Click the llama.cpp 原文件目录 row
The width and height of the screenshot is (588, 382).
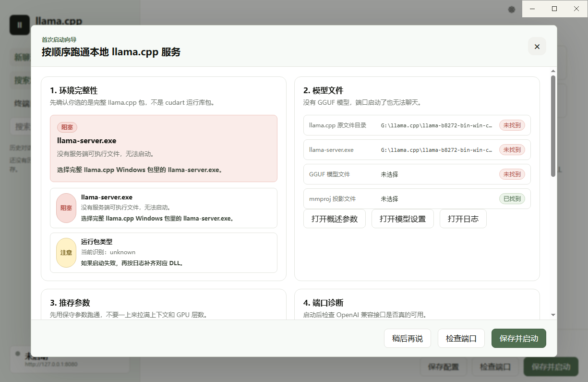pos(417,125)
